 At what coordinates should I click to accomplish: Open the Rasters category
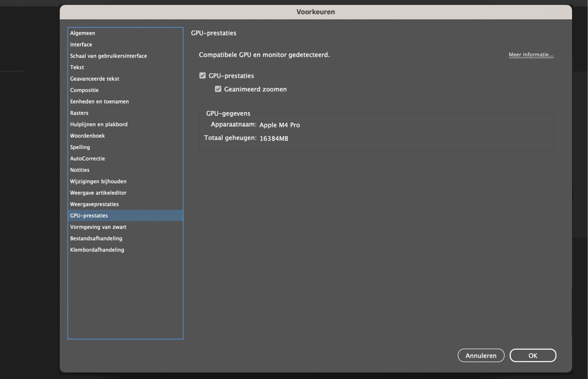point(79,113)
